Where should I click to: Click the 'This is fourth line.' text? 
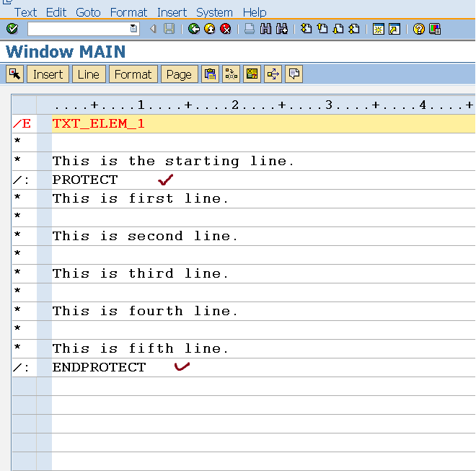[x=145, y=311]
